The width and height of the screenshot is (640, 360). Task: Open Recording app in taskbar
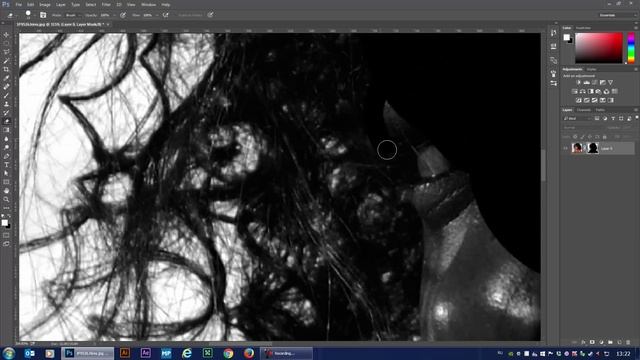(x=286, y=353)
